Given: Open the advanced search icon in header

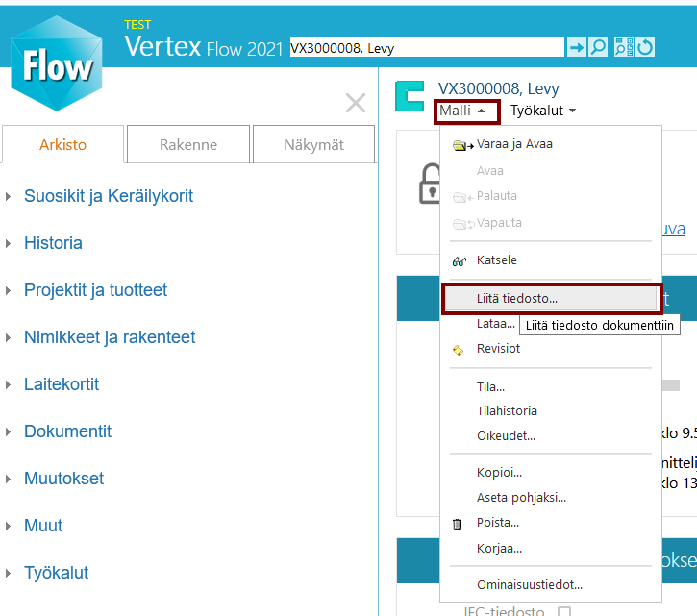Looking at the screenshot, I should point(624,47).
